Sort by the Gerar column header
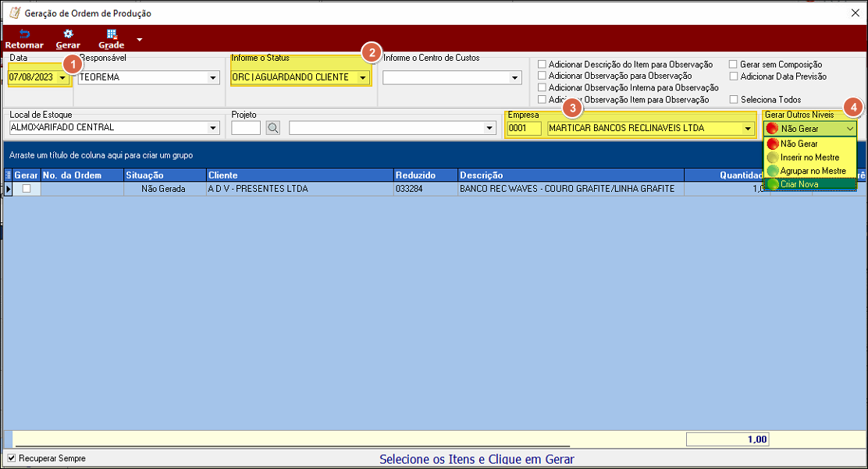This screenshot has height=469, width=868. tap(26, 175)
